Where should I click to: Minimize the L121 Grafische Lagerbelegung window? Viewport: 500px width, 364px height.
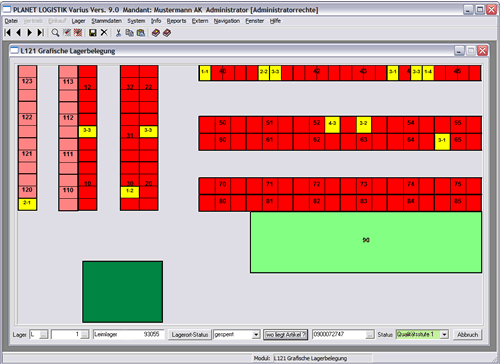(459, 51)
